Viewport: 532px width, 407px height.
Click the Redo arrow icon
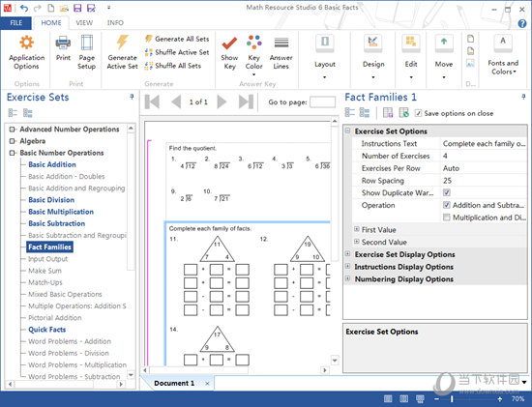[37, 8]
